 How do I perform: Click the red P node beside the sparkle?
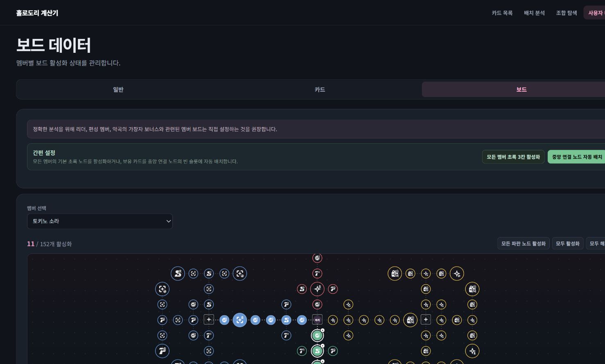pyautogui.click(x=333, y=289)
